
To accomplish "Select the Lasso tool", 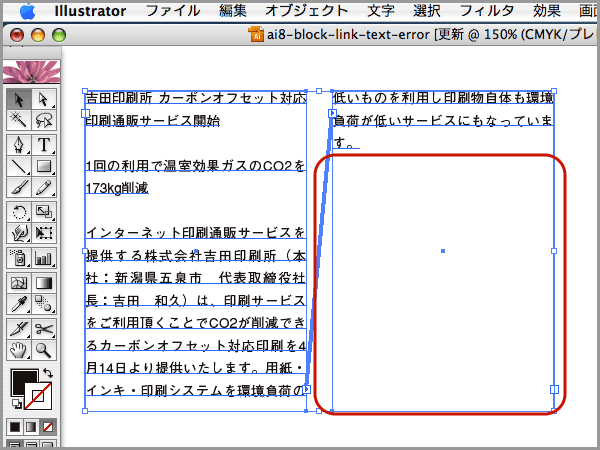I will point(44,120).
